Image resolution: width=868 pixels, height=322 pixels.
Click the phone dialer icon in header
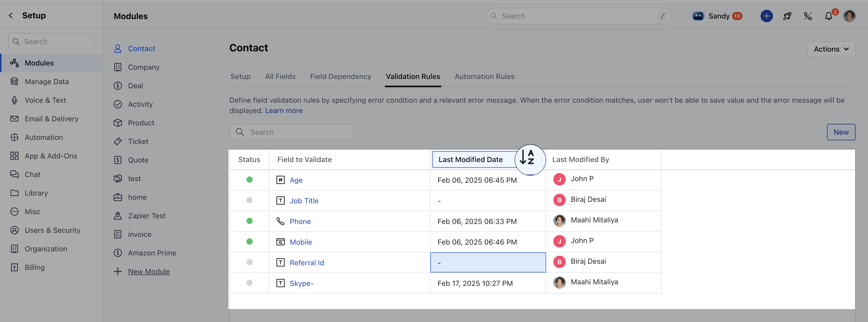click(x=808, y=16)
